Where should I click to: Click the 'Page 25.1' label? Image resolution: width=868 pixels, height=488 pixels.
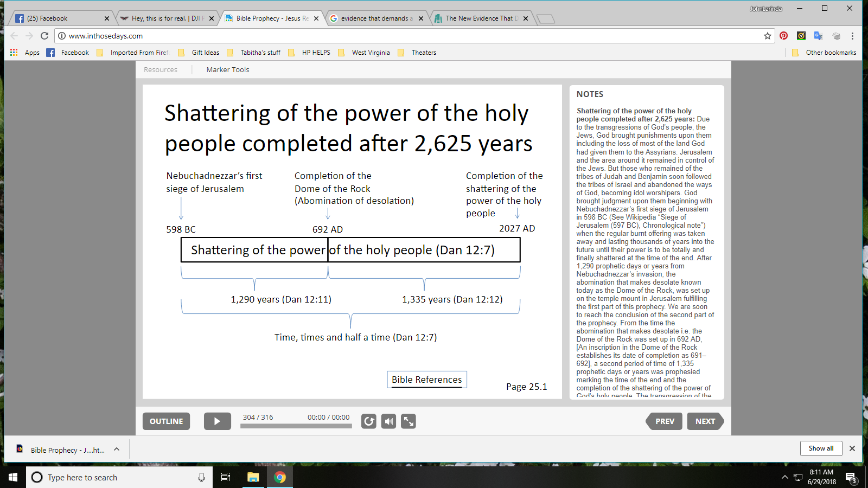coord(526,387)
